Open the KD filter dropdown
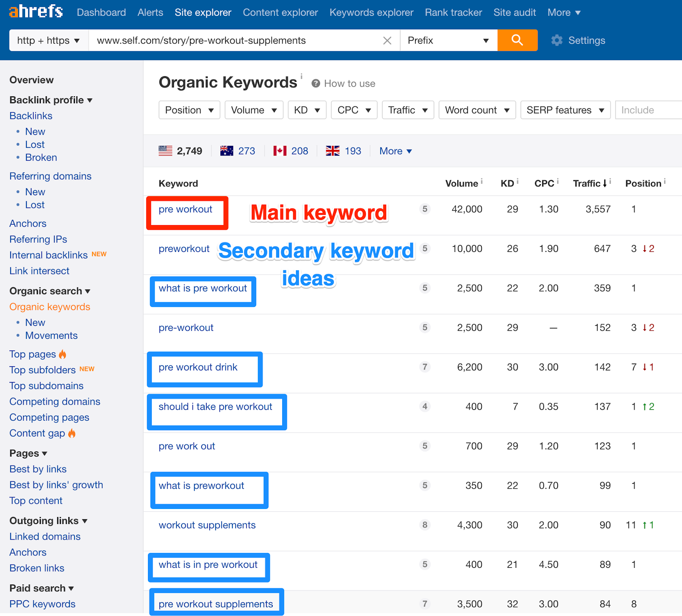Viewport: 682px width, 616px height. pos(307,110)
